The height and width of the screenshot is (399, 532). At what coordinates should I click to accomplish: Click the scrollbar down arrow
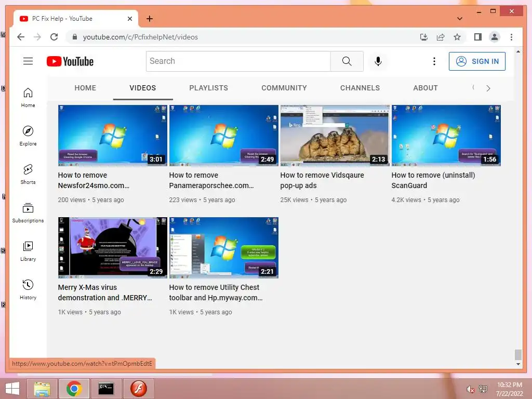518,364
